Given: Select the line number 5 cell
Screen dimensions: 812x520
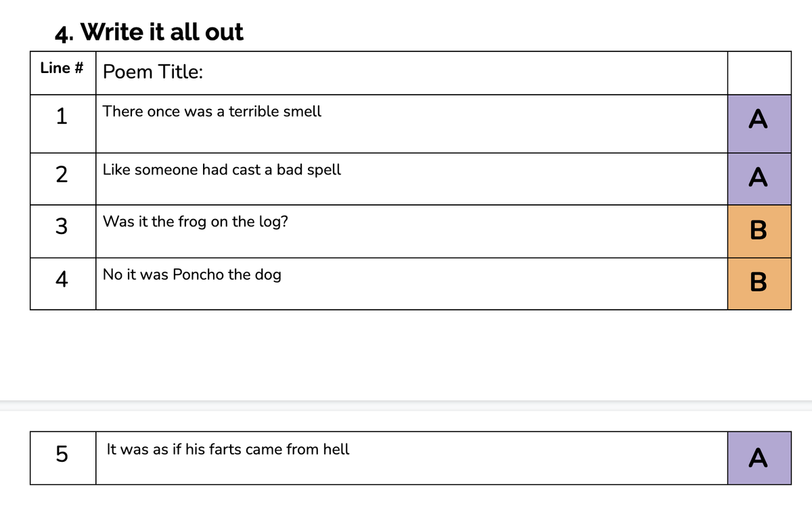Looking at the screenshot, I should (x=63, y=458).
